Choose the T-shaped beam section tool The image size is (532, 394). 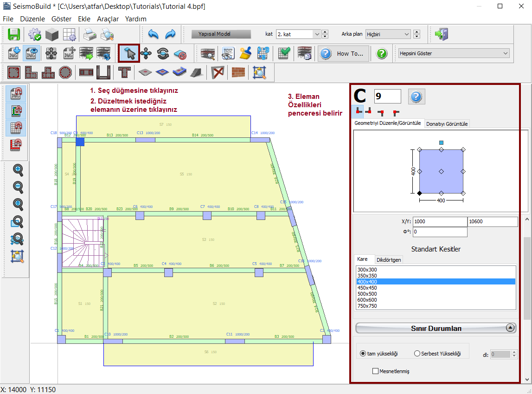pos(124,72)
